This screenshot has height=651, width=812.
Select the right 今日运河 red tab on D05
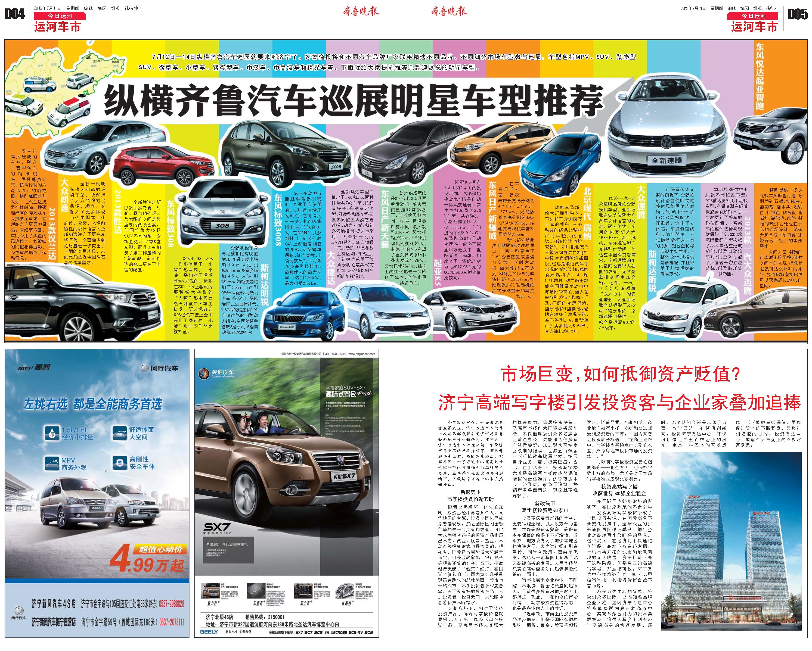(753, 16)
